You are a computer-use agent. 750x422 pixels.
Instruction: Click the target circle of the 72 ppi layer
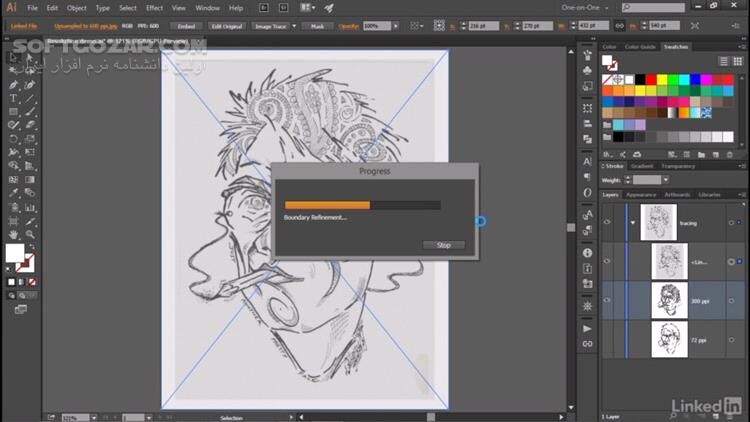point(731,340)
